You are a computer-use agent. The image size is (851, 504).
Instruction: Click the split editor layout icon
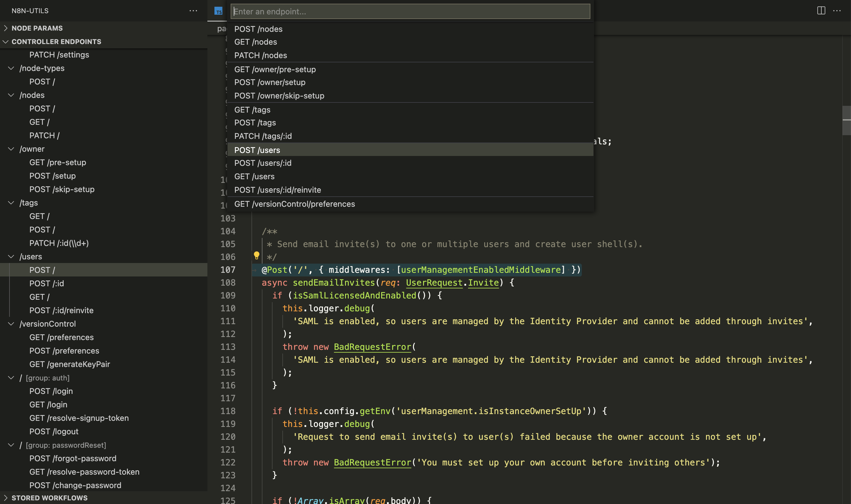coord(821,11)
